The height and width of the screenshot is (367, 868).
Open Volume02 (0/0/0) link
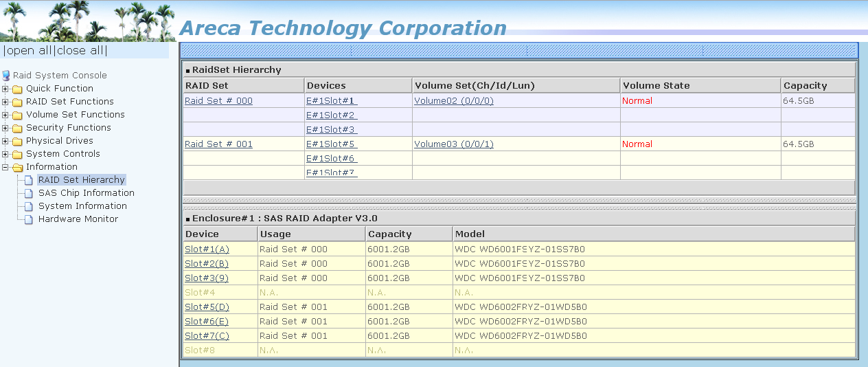tap(454, 101)
